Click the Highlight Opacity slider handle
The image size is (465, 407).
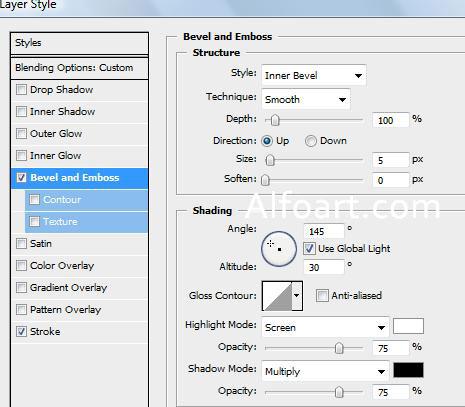click(339, 348)
